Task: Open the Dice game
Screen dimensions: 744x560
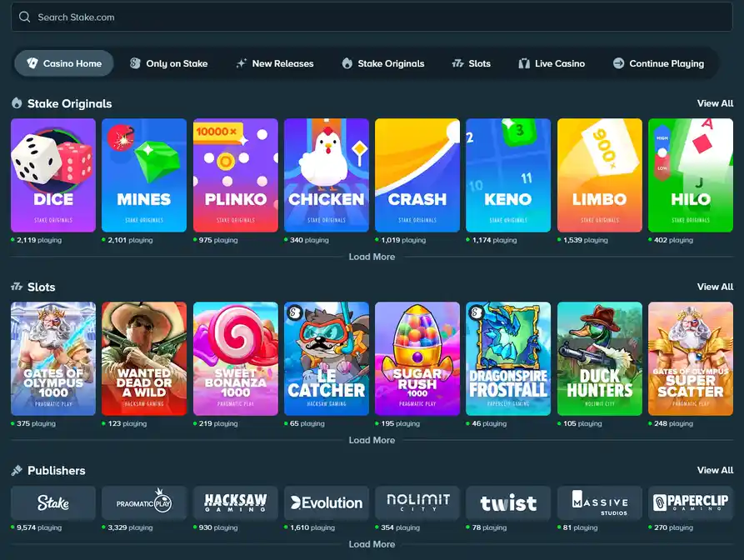Action: coord(53,175)
